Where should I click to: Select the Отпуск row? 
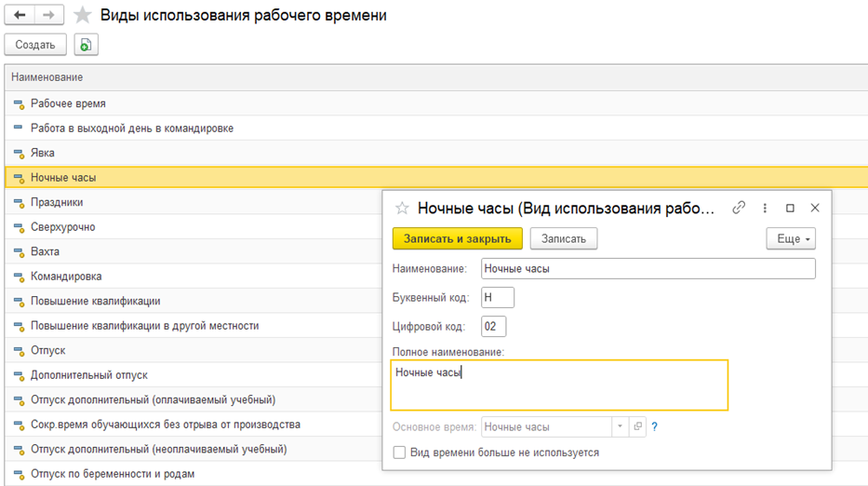[x=194, y=350]
